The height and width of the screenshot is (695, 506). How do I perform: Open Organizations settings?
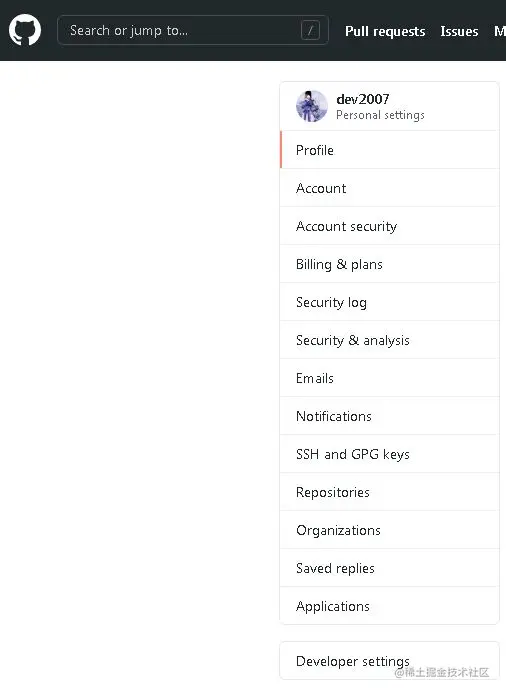[x=390, y=531]
